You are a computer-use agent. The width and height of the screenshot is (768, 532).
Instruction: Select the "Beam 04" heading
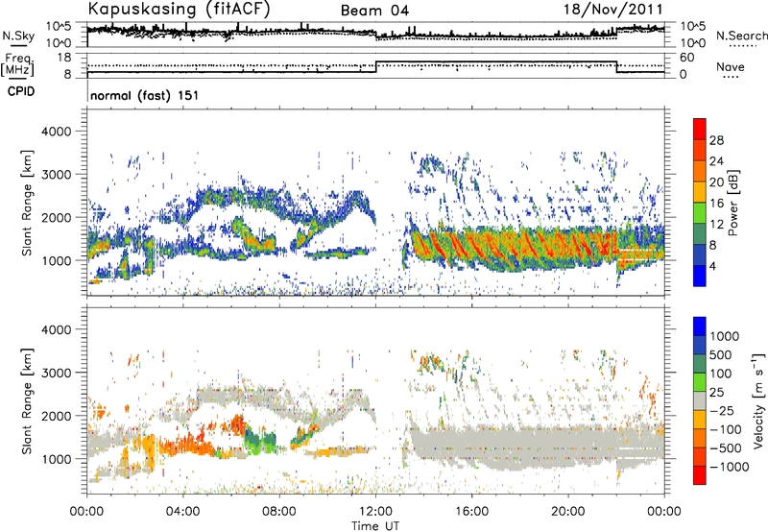374,11
